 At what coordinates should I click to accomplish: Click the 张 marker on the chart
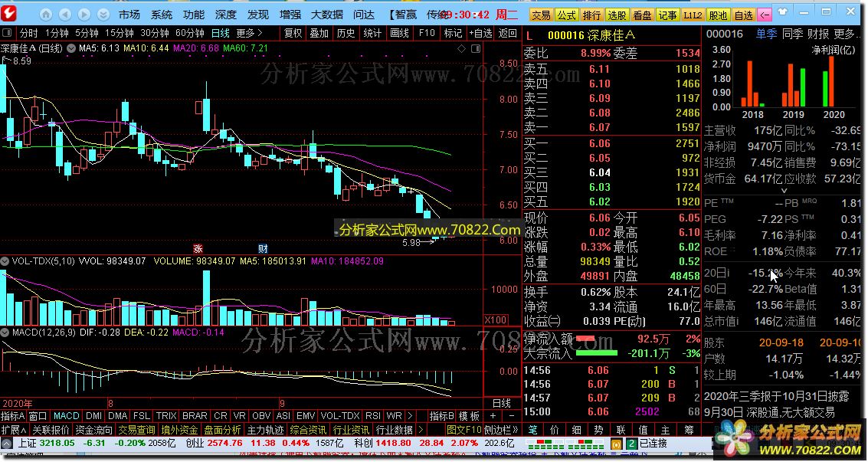pos(198,248)
